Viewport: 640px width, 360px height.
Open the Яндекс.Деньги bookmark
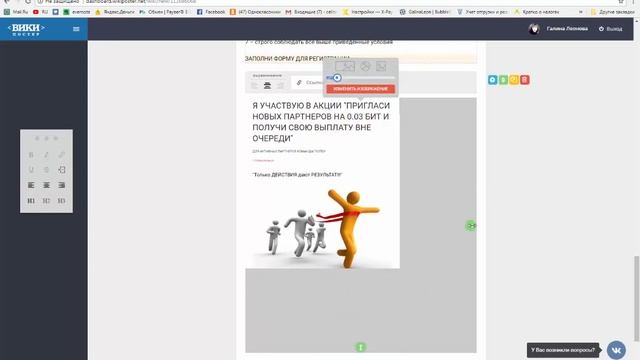(x=115, y=12)
